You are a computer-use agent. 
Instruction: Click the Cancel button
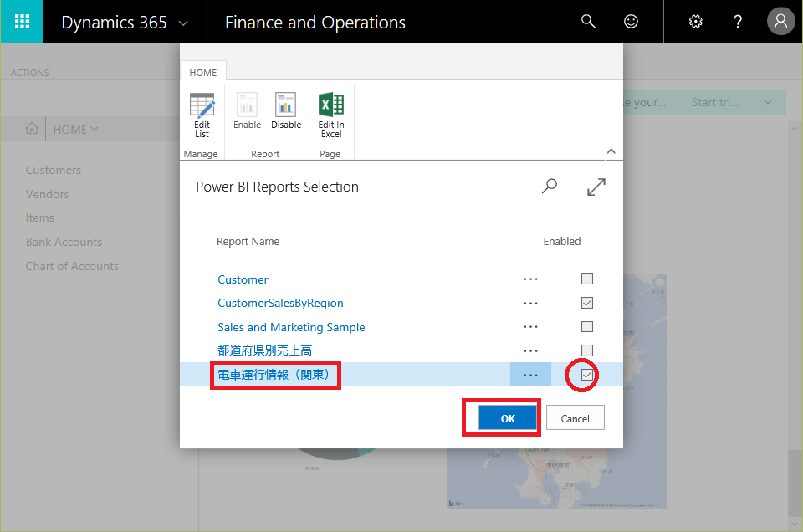[x=575, y=417]
